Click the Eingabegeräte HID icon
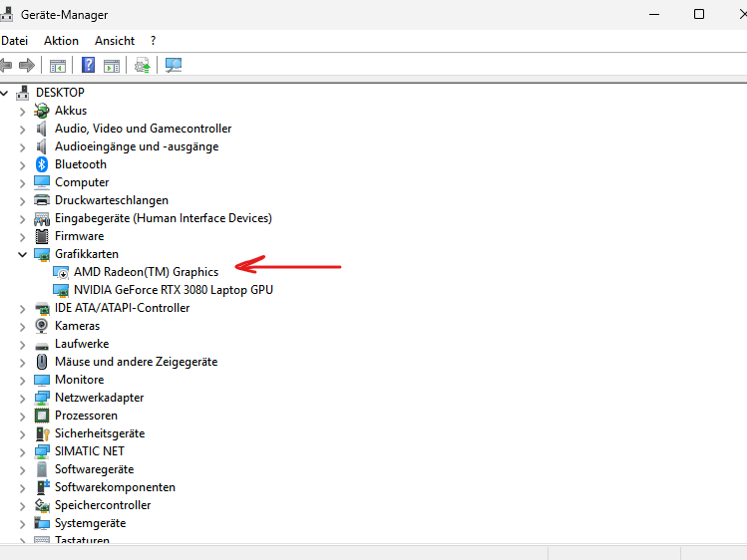Screen dimensions: 747x560 point(42,218)
